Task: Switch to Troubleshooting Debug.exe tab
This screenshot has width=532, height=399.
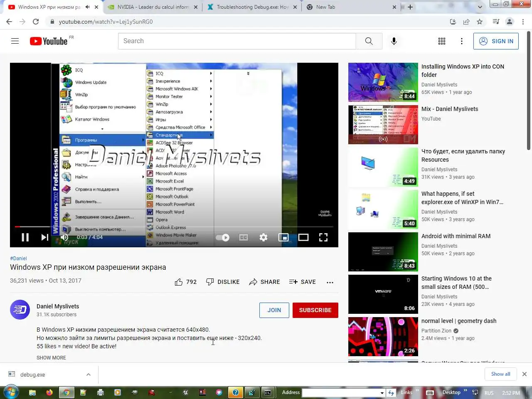Action: point(252,7)
